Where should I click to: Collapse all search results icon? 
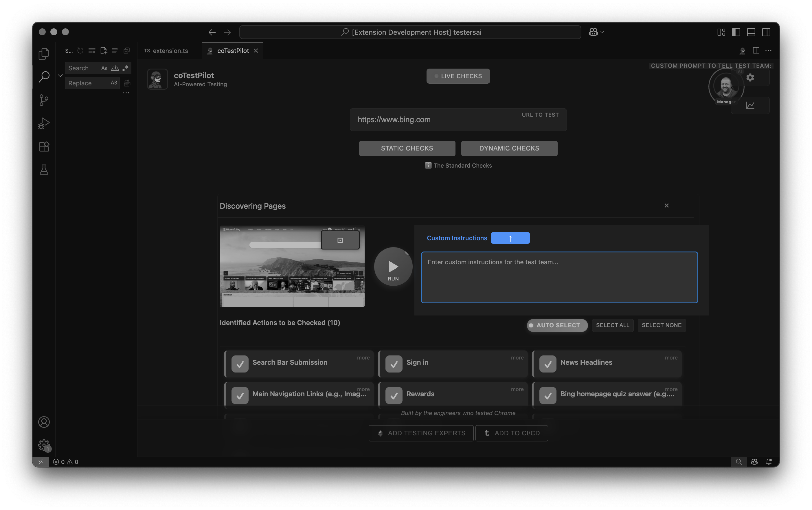coord(127,51)
